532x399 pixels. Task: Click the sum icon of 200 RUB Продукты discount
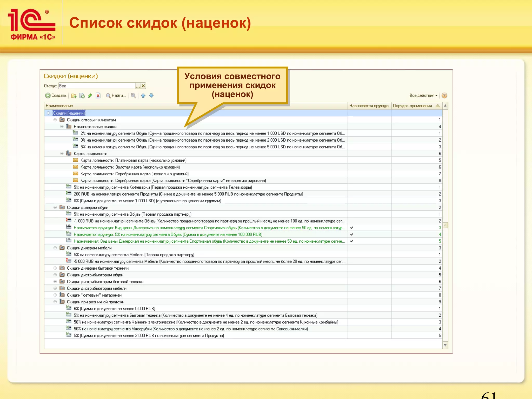point(69,193)
